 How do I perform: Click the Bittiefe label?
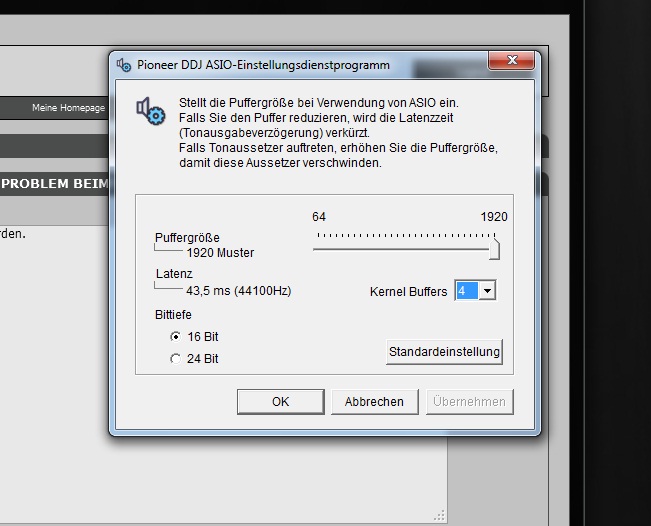coord(173,315)
